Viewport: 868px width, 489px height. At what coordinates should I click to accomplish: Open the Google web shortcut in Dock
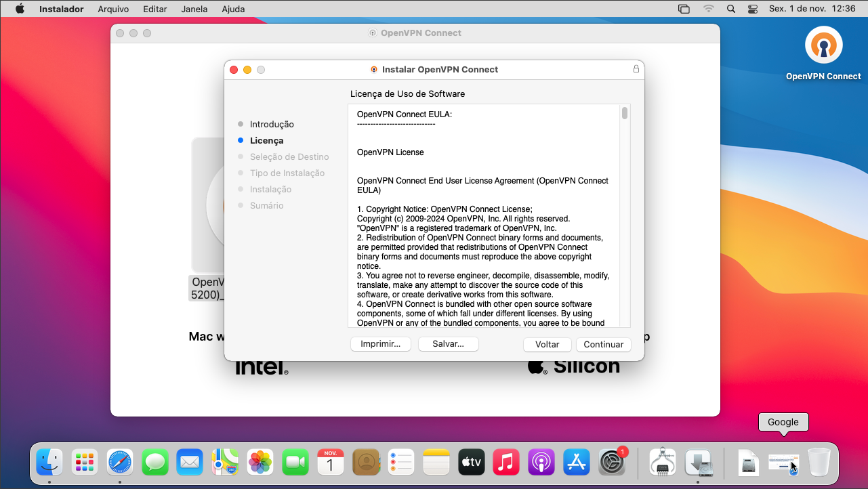coord(783,463)
